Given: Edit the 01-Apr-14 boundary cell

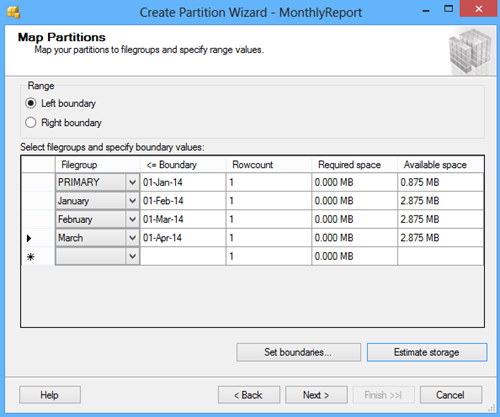Looking at the screenshot, I should tap(183, 238).
